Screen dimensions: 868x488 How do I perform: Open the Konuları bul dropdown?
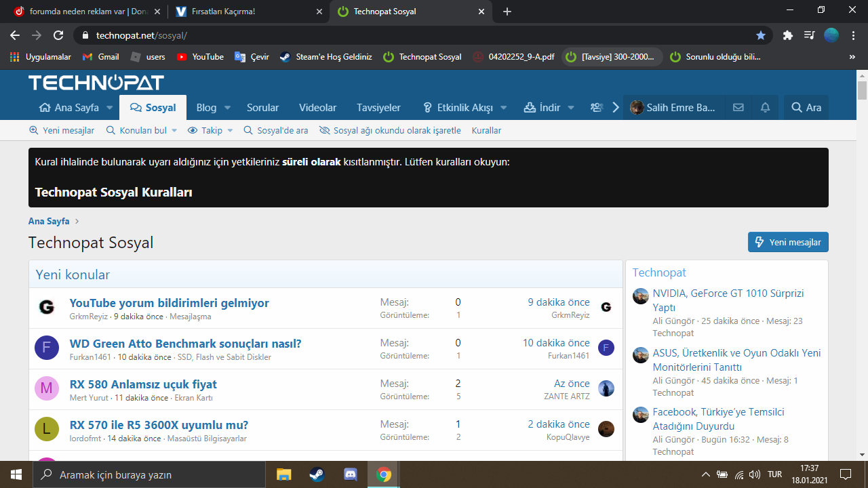tap(142, 130)
